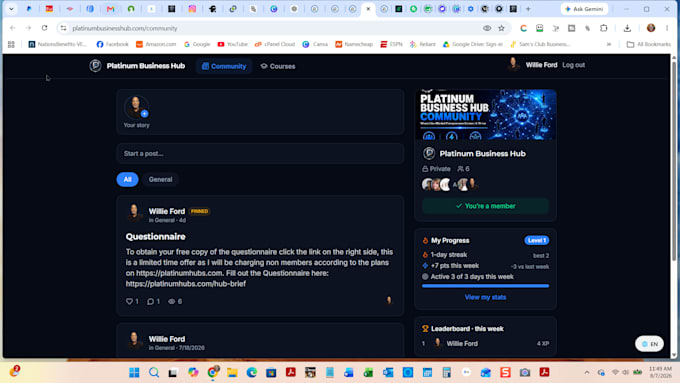Open File Explorer from the taskbar
Screen dimensions: 680x383
pyautogui.click(x=232, y=372)
